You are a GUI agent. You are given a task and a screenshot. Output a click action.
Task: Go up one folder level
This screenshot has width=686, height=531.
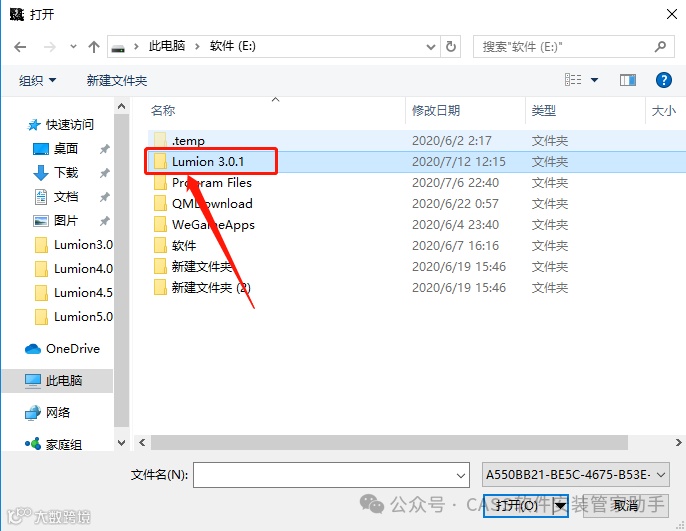tap(94, 46)
